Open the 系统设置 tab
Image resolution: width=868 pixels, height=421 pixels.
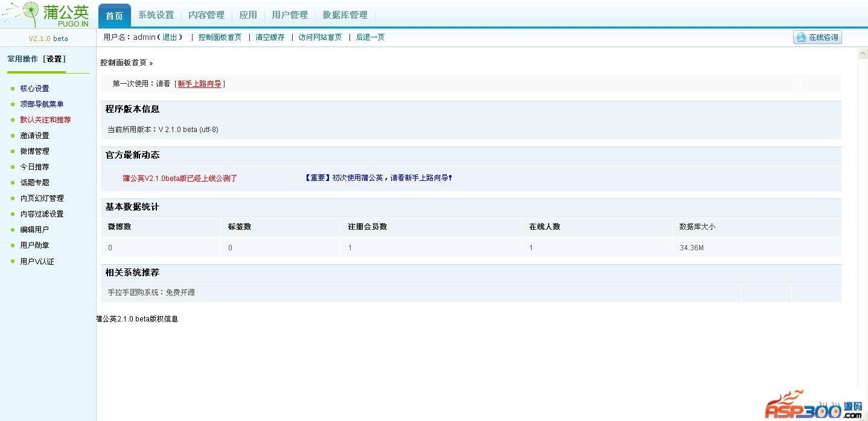tap(156, 15)
